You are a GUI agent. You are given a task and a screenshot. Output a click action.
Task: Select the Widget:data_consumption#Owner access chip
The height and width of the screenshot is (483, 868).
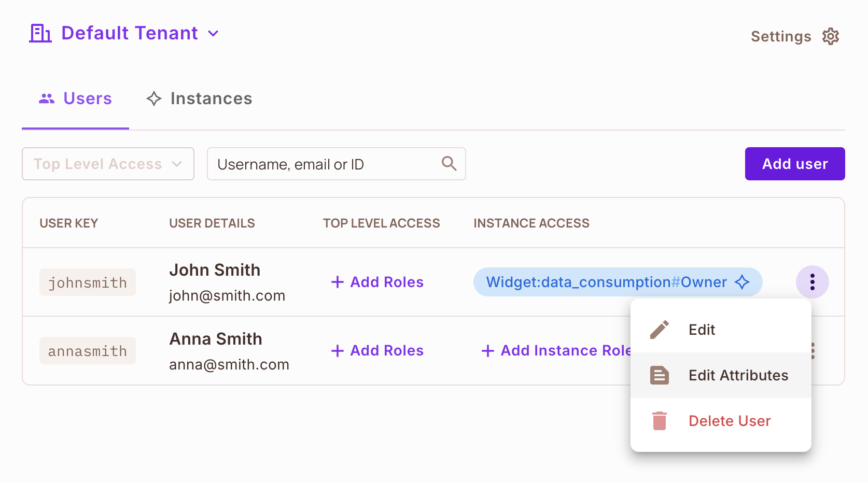pyautogui.click(x=607, y=282)
